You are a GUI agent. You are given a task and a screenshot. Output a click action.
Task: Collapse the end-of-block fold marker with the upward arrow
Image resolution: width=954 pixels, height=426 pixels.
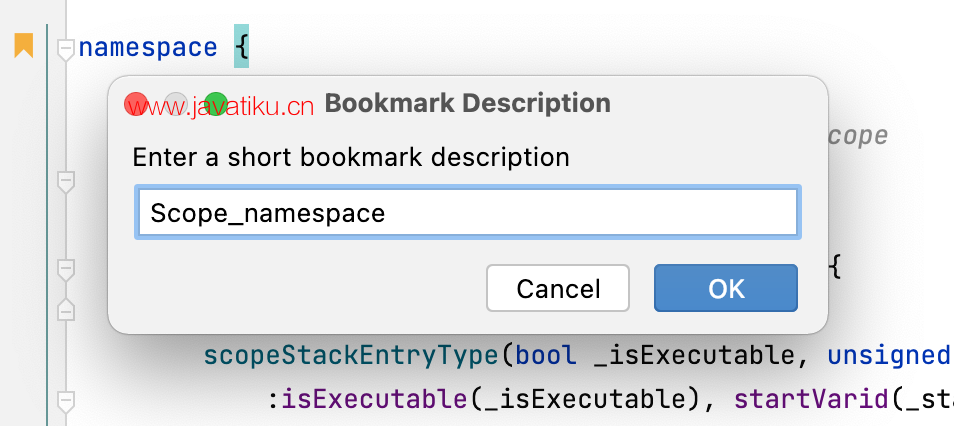coord(66,309)
